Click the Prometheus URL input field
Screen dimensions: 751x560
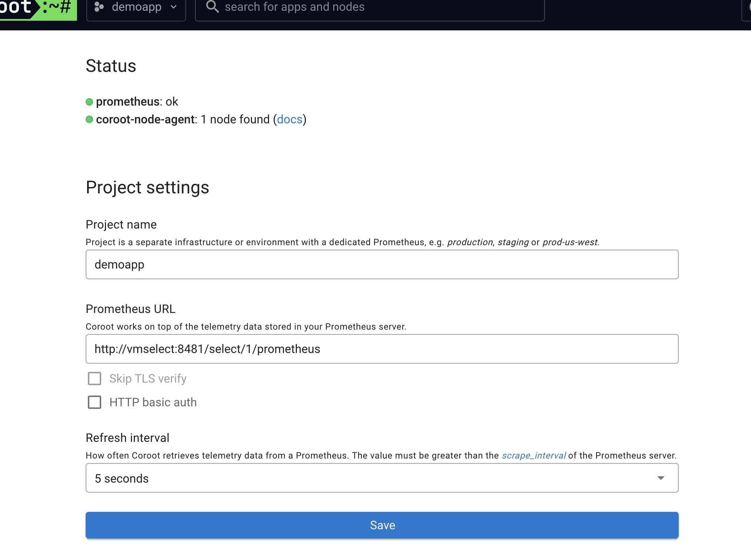click(x=382, y=349)
